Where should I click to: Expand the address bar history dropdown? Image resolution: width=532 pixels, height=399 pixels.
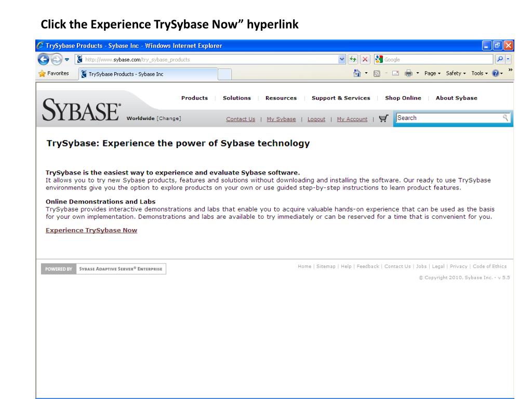(x=342, y=59)
